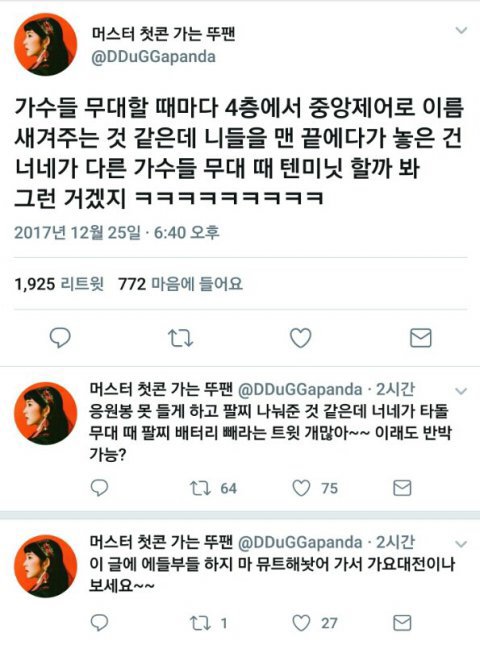View the 1,925 리트윗 list

(x=59, y=284)
